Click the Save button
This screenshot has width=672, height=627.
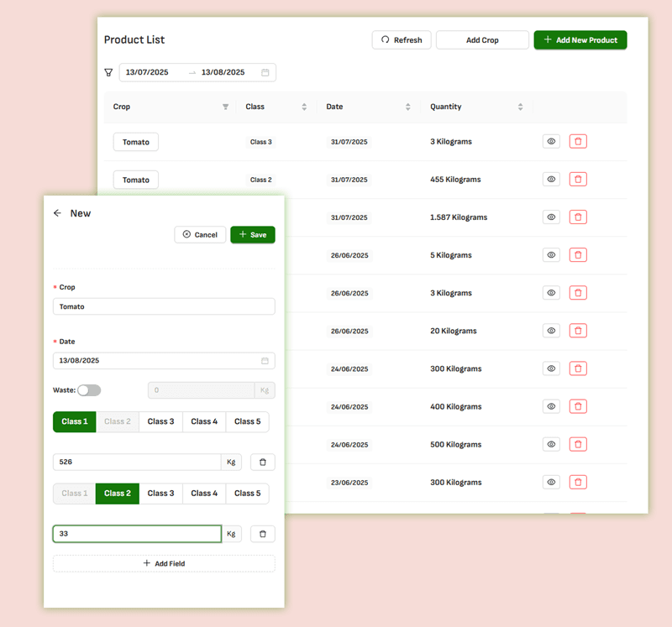(252, 235)
